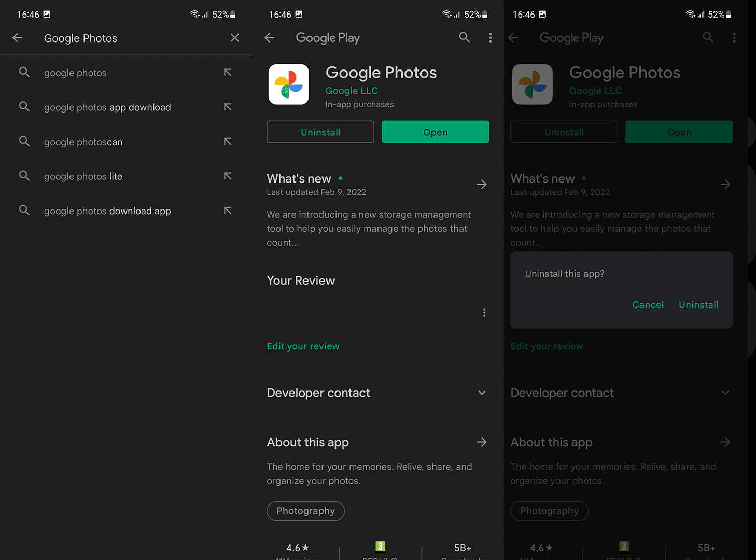This screenshot has height=560, width=756.
Task: Expand the Developer contact section
Action: pos(482,393)
